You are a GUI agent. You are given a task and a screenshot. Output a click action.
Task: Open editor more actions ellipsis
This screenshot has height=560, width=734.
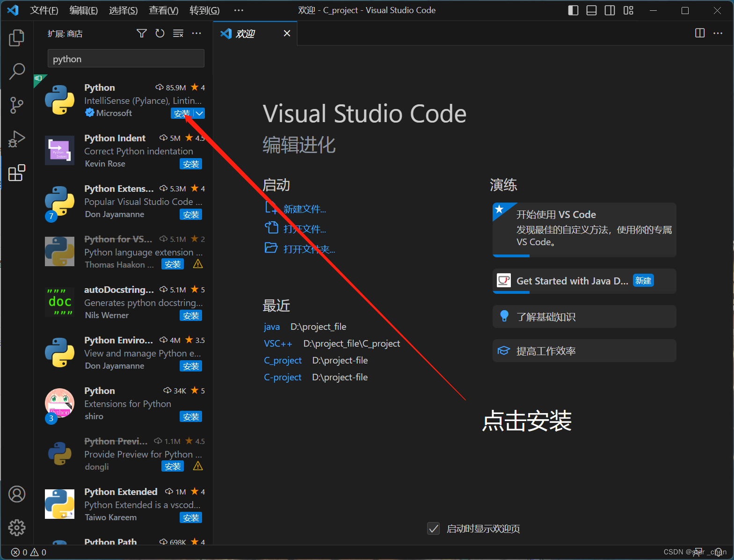(x=718, y=33)
